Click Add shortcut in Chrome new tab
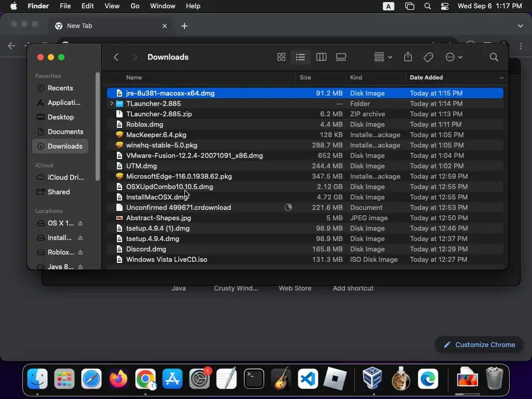532x399 pixels. coord(353,288)
